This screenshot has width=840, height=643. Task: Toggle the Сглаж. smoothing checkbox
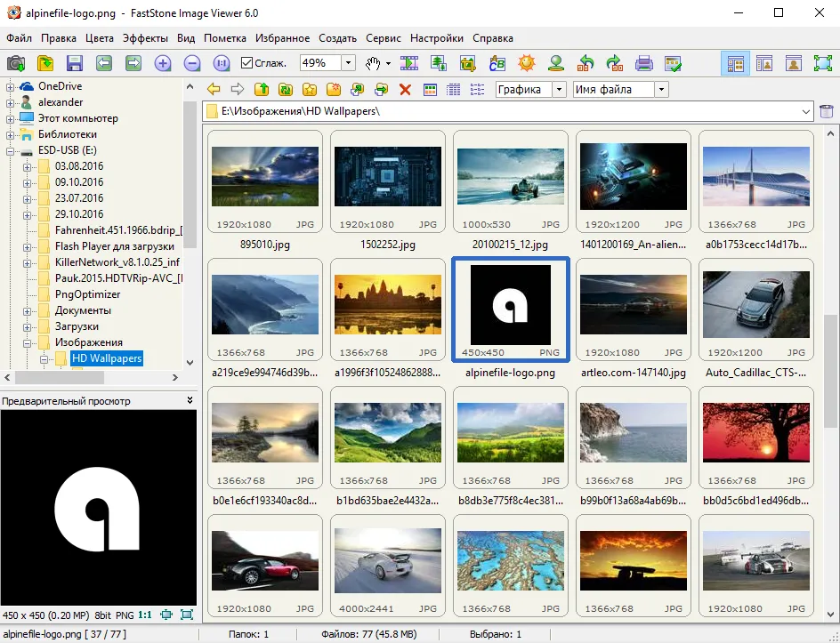(246, 63)
